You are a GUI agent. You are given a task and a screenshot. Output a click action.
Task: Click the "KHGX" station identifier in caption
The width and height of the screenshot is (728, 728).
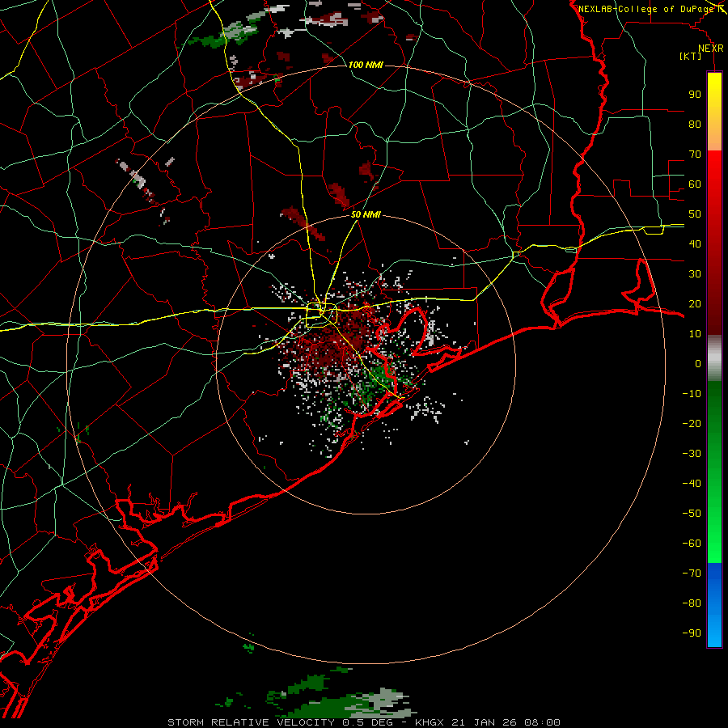tap(430, 722)
